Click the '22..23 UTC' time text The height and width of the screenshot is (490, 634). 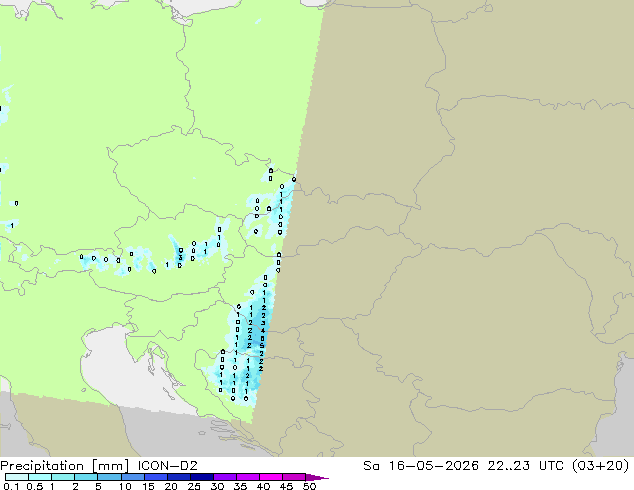pyautogui.click(x=527, y=466)
